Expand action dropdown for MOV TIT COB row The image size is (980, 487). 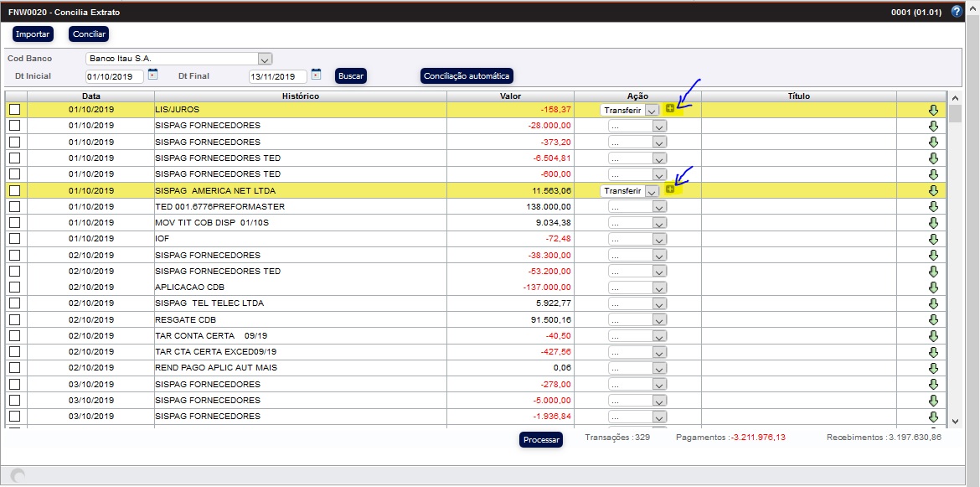(658, 223)
